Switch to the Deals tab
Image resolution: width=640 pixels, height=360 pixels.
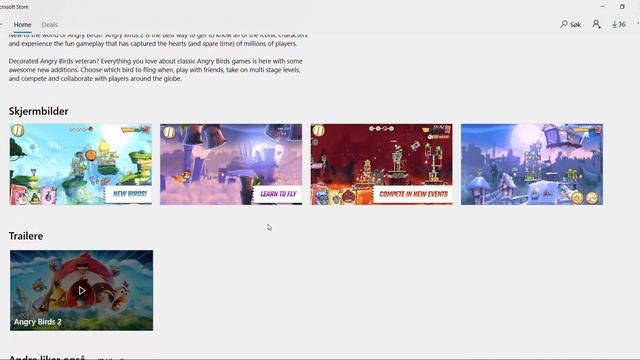[x=49, y=24]
